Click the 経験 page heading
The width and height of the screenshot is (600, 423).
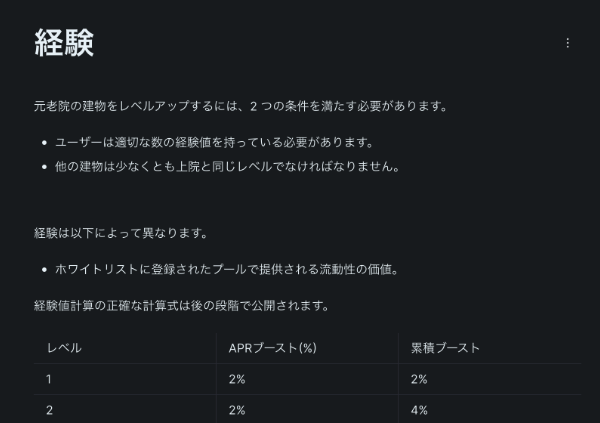point(64,43)
